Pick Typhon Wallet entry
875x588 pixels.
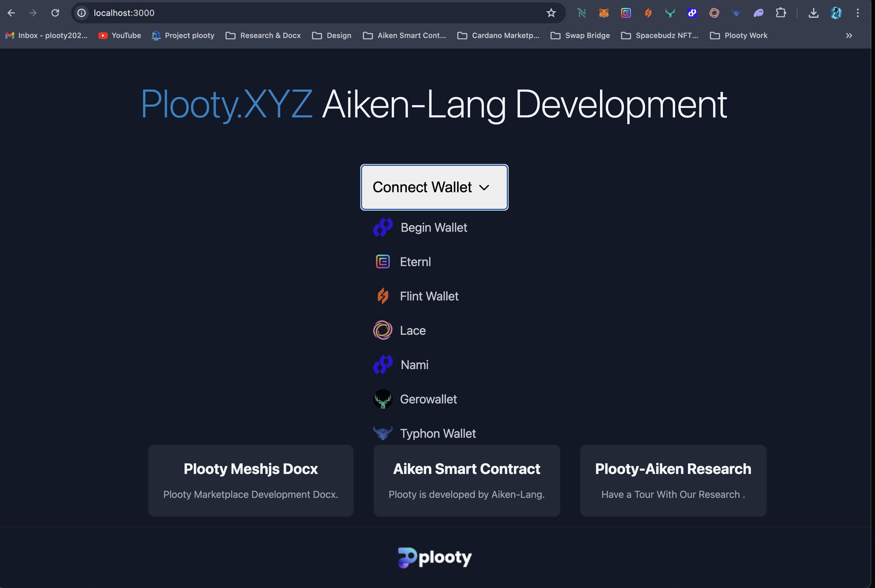pyautogui.click(x=425, y=433)
